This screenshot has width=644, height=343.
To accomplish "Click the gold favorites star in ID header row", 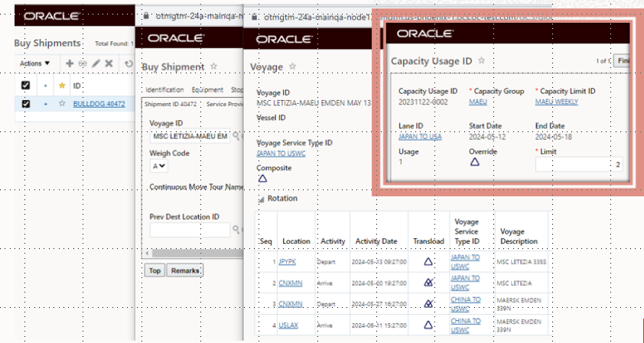I will click(x=62, y=86).
